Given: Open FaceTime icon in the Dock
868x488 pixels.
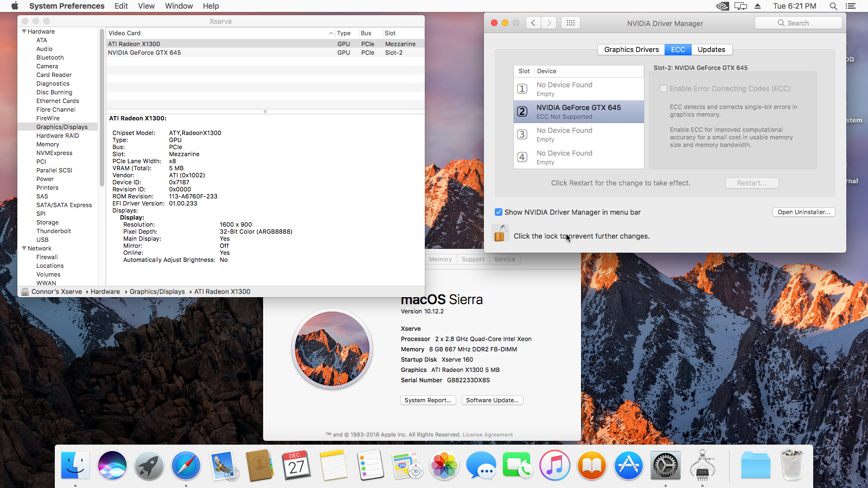Looking at the screenshot, I should coord(518,465).
